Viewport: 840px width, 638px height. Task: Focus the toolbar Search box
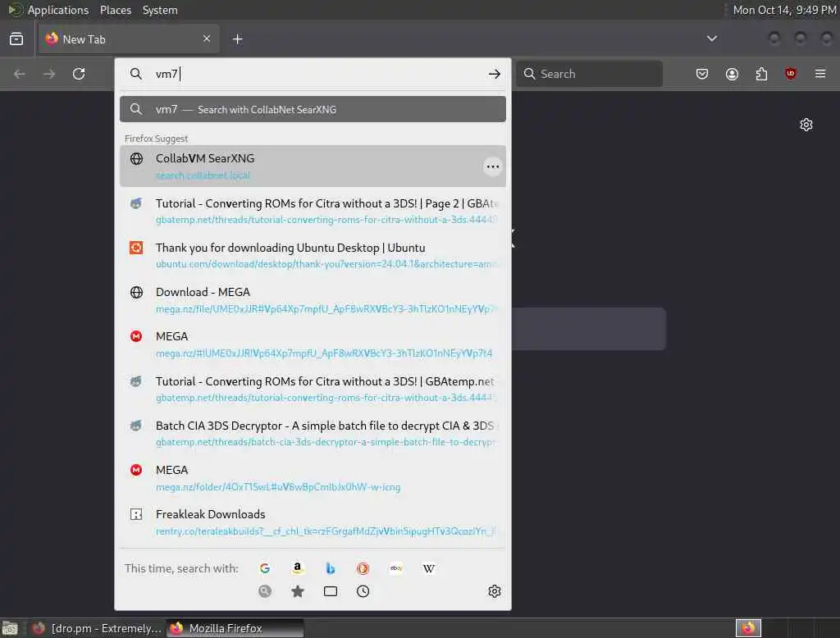click(589, 74)
